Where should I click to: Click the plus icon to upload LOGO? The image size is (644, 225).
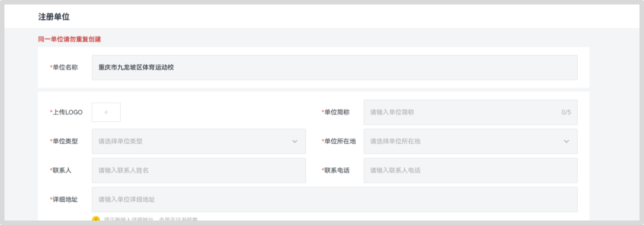[106, 112]
